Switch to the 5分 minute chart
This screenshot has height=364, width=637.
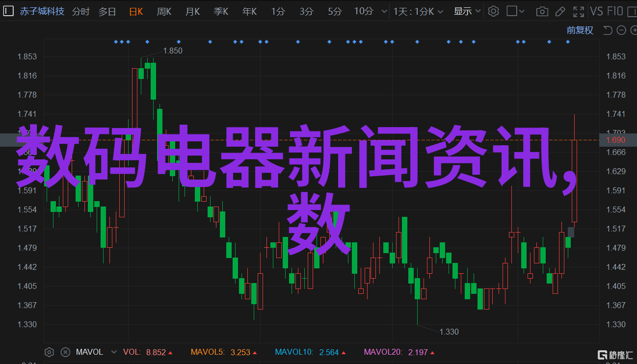[335, 11]
